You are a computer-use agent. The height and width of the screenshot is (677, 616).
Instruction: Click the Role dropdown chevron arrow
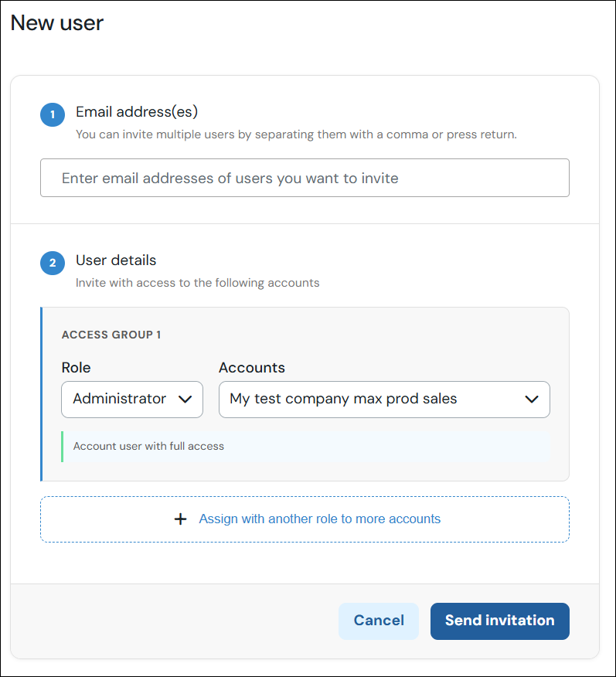pyautogui.click(x=185, y=400)
